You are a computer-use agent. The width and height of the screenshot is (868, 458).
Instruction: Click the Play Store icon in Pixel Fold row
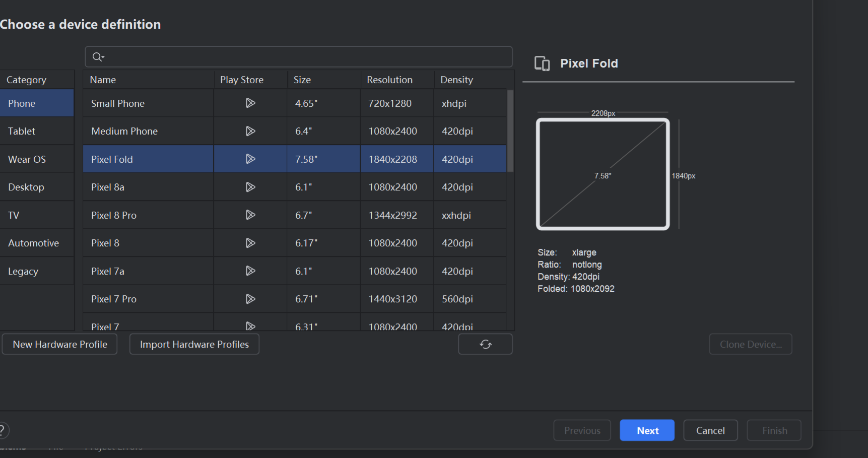(250, 159)
